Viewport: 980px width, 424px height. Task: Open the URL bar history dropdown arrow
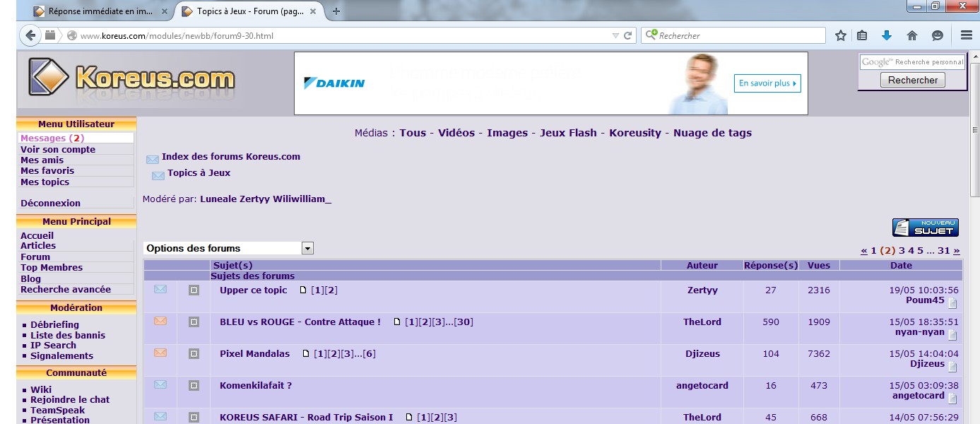[x=614, y=35]
